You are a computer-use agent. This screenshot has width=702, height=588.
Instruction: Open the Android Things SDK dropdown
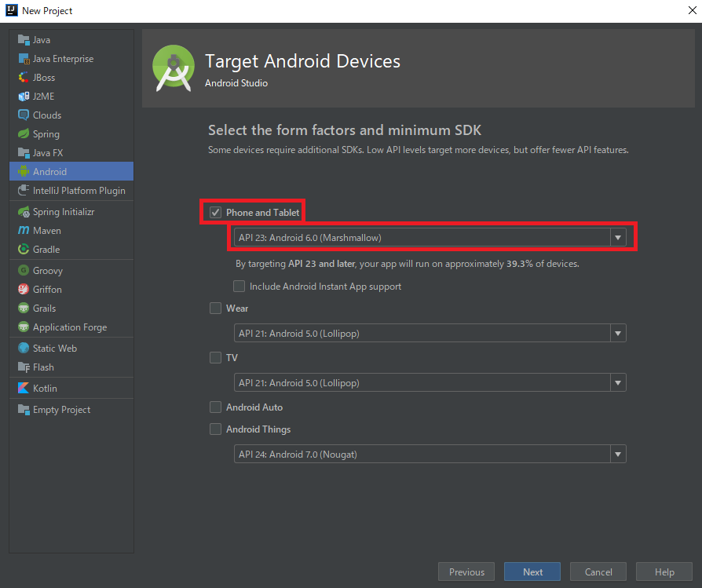click(x=430, y=455)
